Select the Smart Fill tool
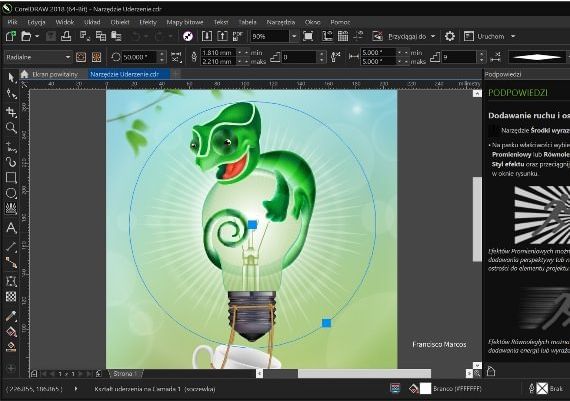 pos(11,346)
